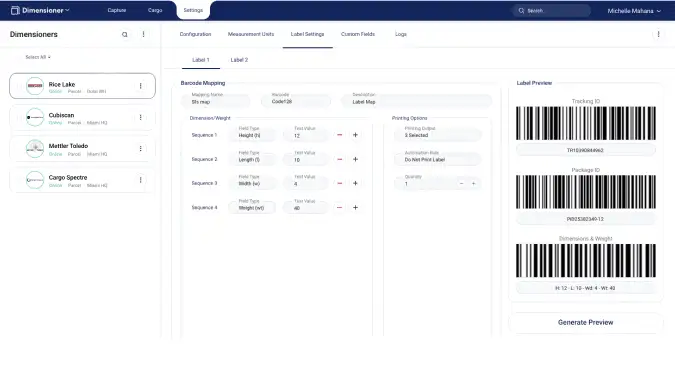Switch to Label Settings tab
The height and width of the screenshot is (373, 675).
(x=307, y=34)
